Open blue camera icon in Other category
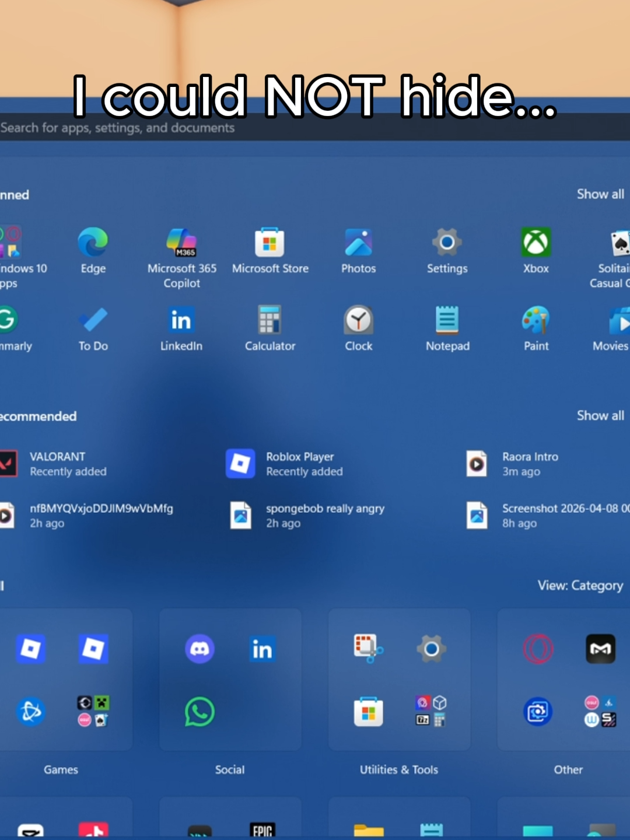 (x=538, y=712)
